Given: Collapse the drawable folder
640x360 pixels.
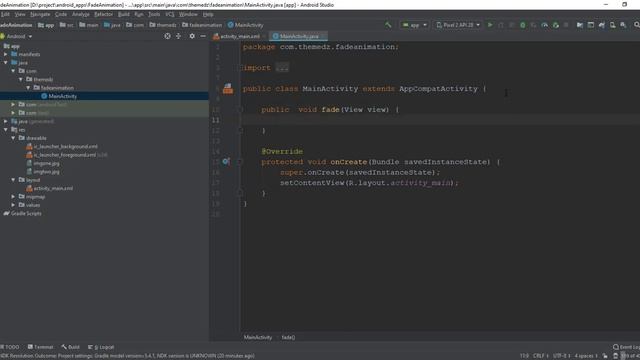Looking at the screenshot, I should 13,138.
